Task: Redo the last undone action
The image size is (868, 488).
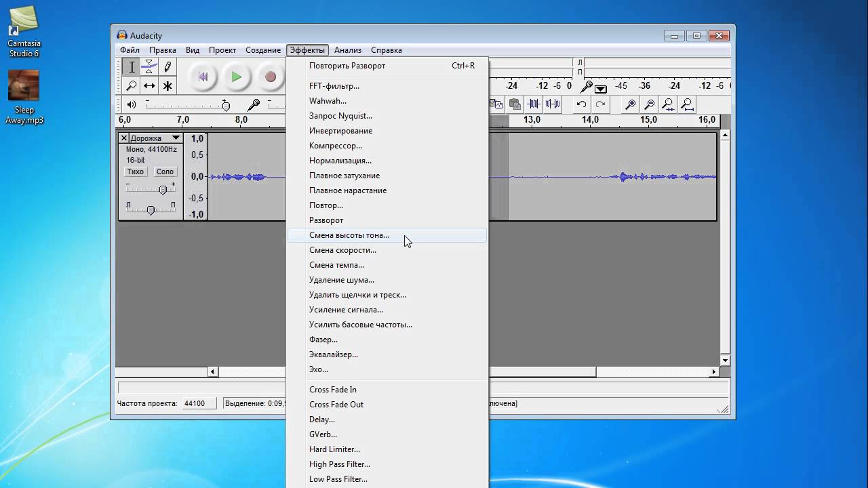Action: point(600,104)
